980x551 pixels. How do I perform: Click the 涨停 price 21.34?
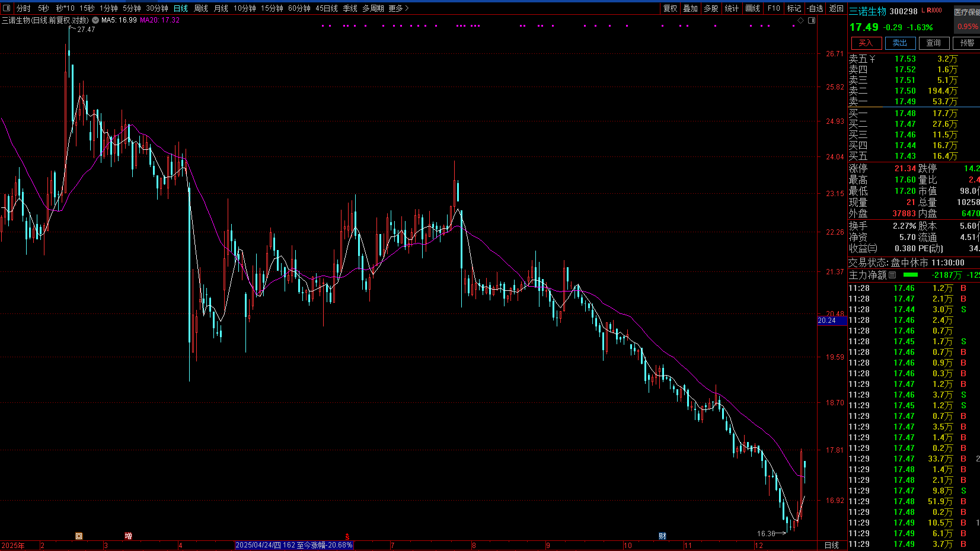tap(905, 169)
